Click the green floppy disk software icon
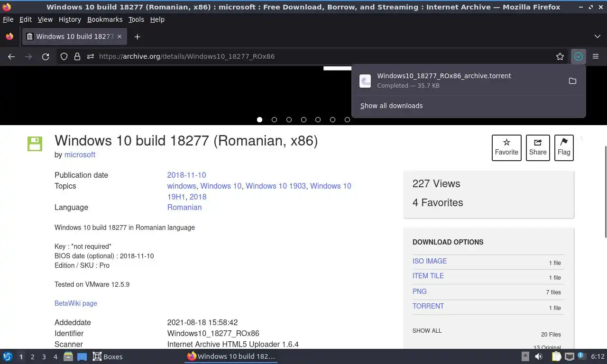Viewport: 607px width, 364px height. [x=35, y=144]
